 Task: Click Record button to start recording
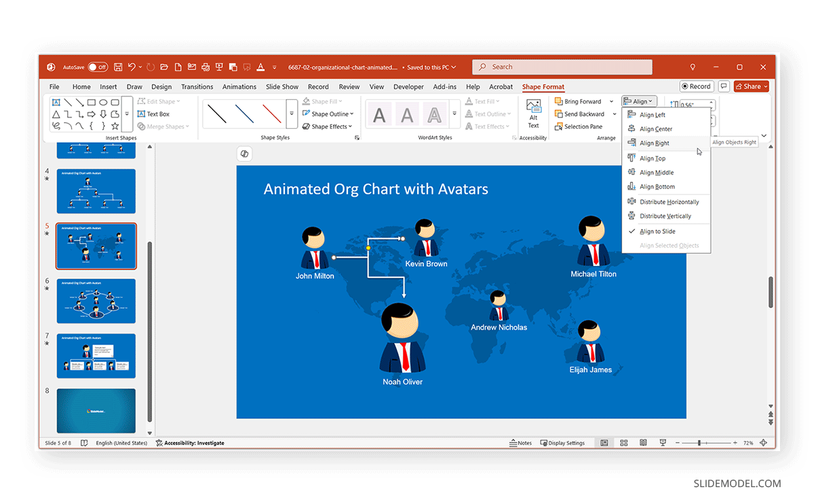(696, 86)
